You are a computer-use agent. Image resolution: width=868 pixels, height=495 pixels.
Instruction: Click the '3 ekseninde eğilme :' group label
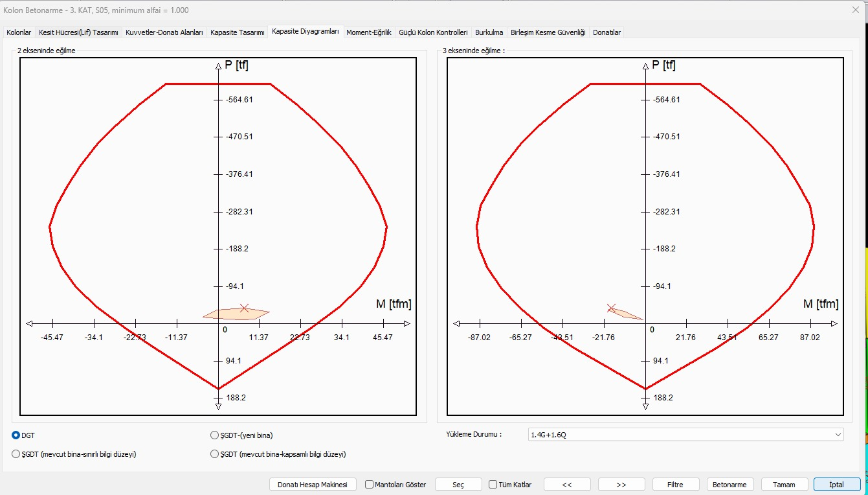(x=473, y=50)
